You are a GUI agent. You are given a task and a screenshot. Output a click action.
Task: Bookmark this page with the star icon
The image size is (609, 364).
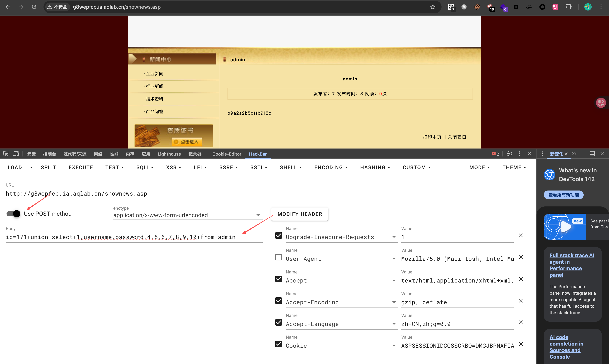click(432, 7)
